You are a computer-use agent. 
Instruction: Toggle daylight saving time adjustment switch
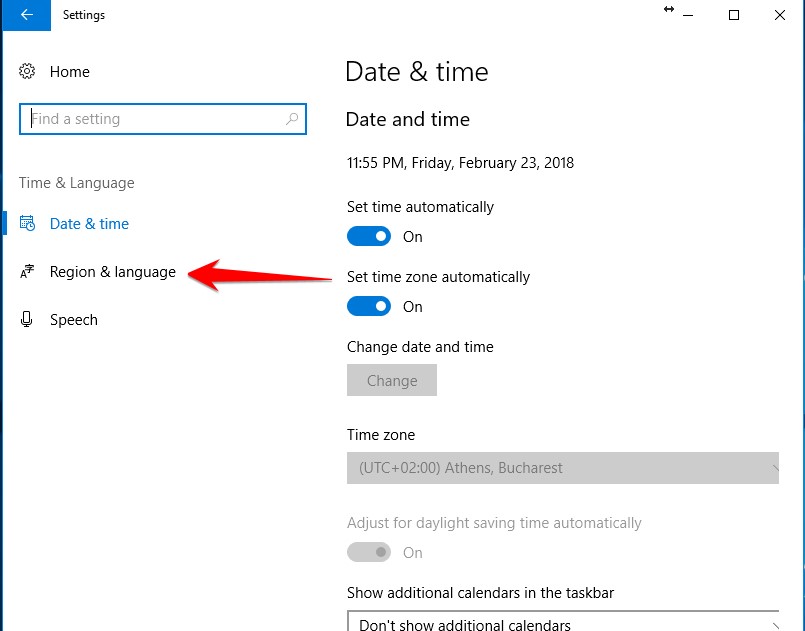[369, 553]
